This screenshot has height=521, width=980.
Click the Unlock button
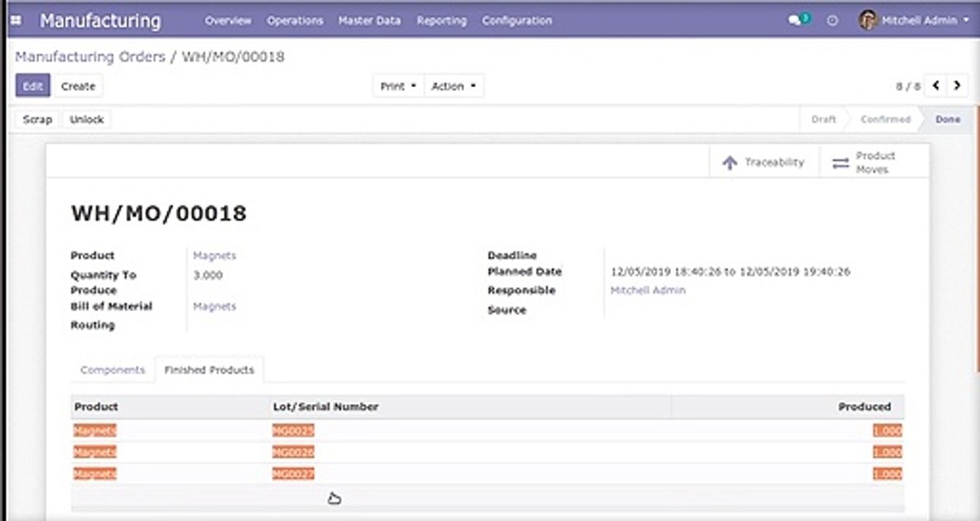click(87, 119)
